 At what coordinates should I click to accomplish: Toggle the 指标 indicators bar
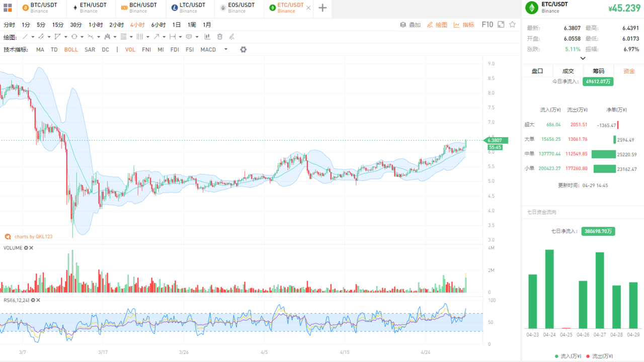pyautogui.click(x=464, y=25)
